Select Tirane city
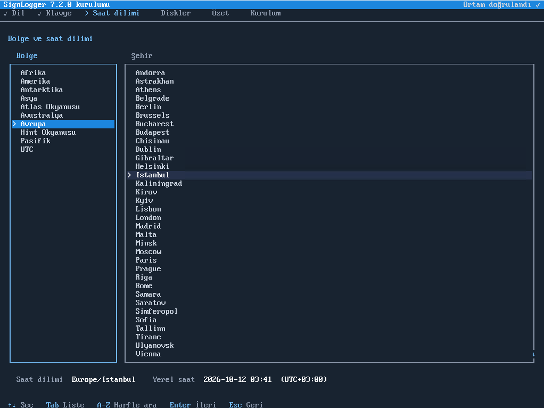Screen dimensions: 544x408 330,337
